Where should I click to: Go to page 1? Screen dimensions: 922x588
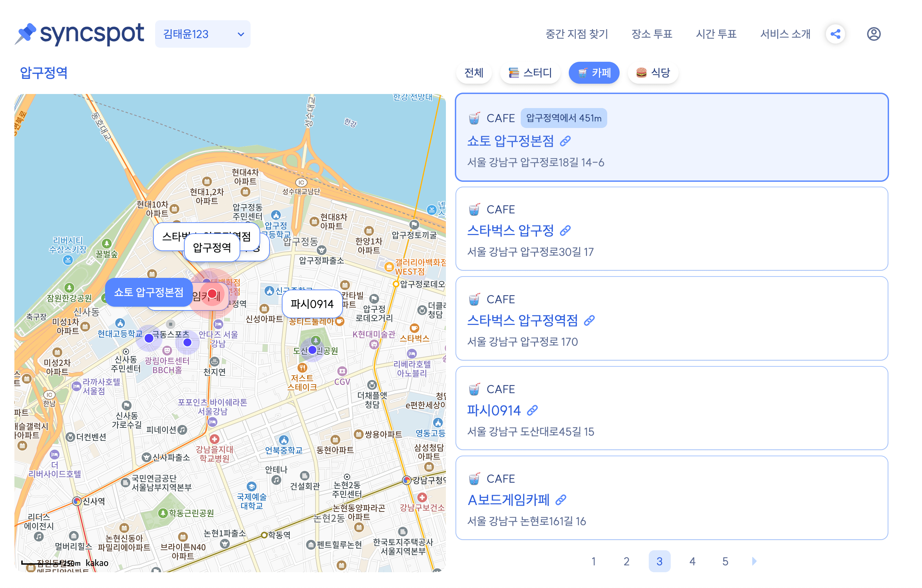(x=593, y=561)
